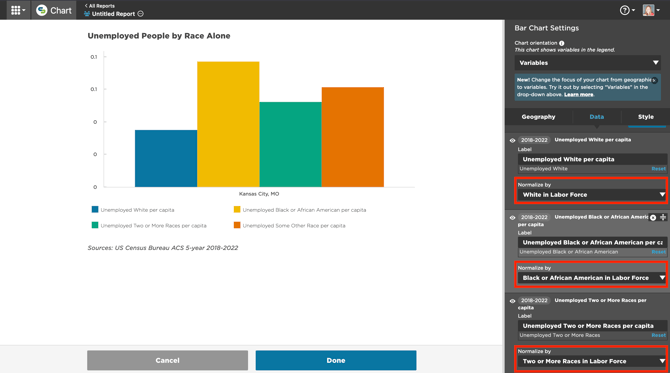Open the help question mark menu
The image size is (670, 373).
pyautogui.click(x=627, y=10)
